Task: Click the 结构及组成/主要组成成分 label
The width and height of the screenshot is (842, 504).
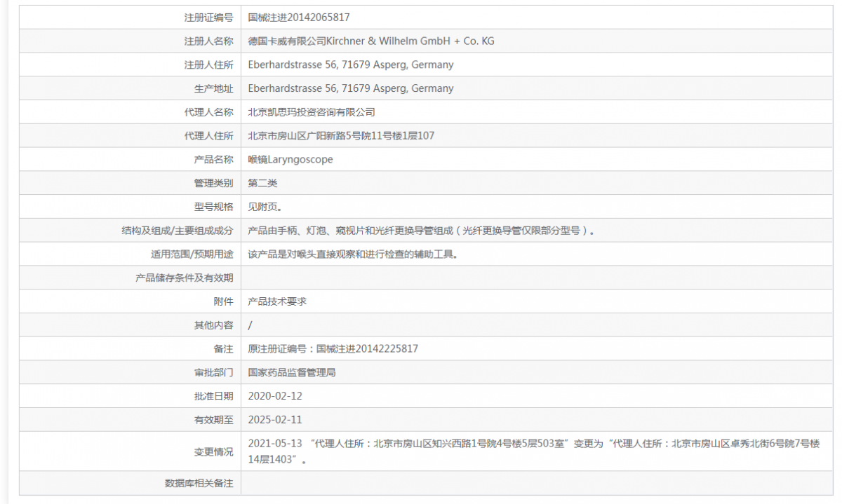Action: (x=178, y=231)
